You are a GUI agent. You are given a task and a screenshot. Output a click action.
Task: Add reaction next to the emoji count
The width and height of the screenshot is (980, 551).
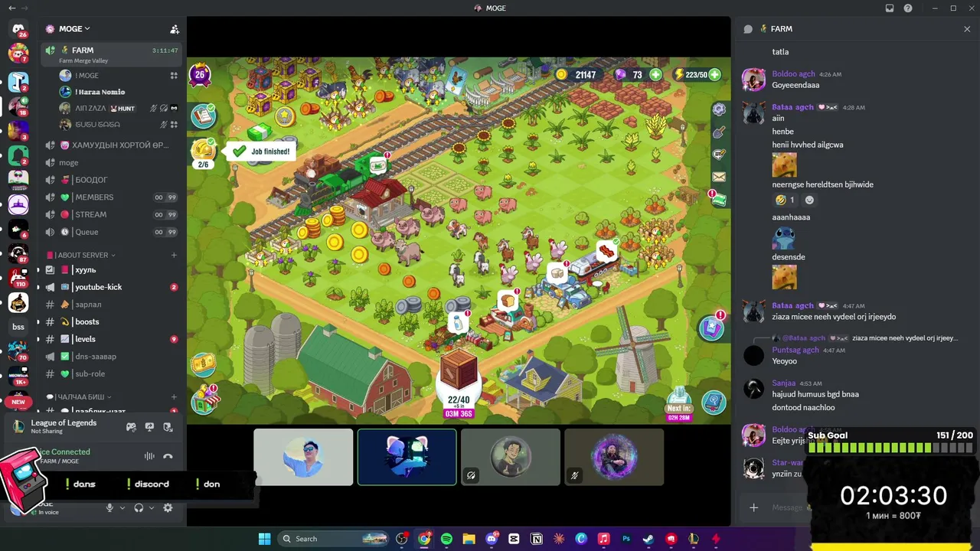809,201
